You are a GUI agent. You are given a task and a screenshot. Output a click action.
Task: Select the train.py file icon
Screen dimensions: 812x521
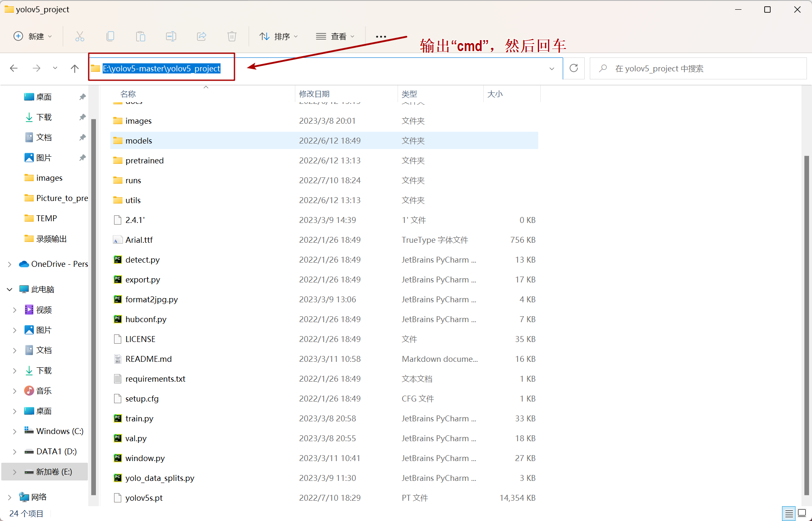pyautogui.click(x=118, y=418)
